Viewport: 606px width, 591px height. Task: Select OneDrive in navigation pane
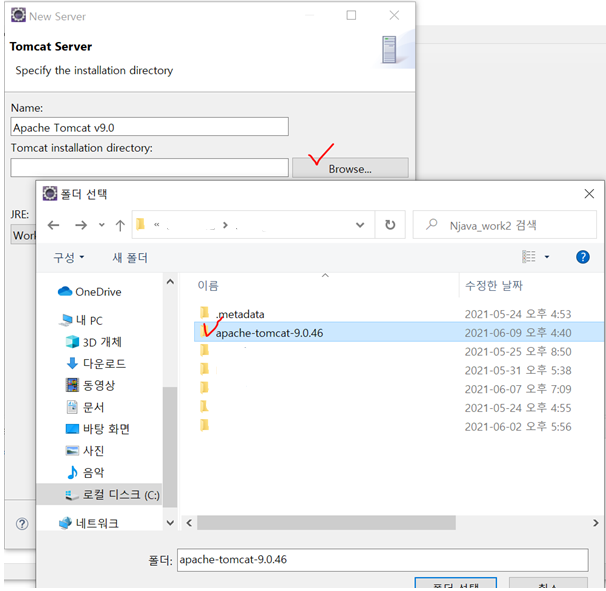point(90,292)
